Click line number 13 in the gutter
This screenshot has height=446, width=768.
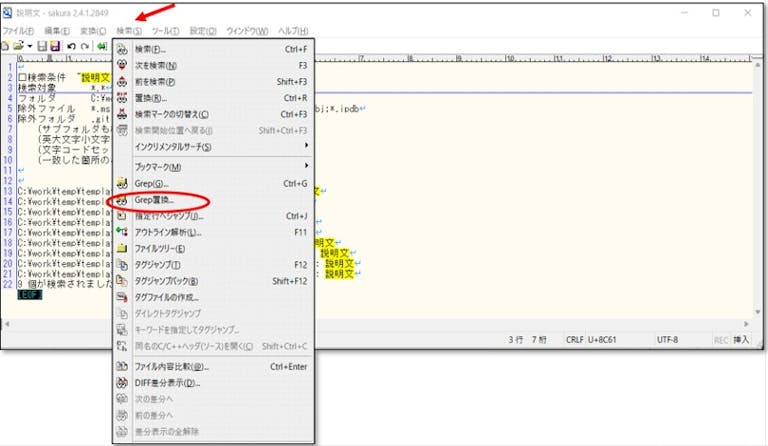click(x=8, y=191)
